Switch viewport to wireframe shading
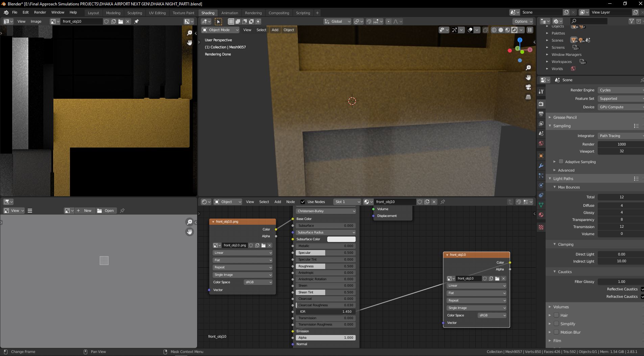 (494, 30)
